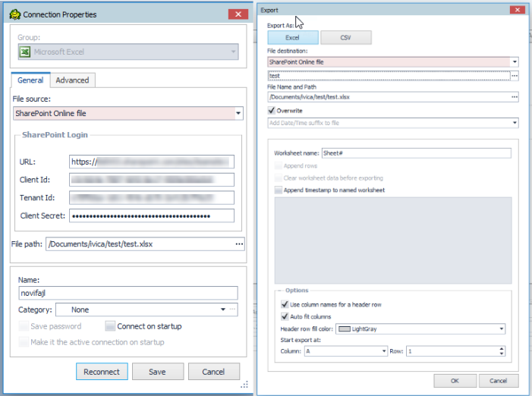Uncheck the Overwrite checkbox
This screenshot has height=396, width=532.
[x=272, y=111]
